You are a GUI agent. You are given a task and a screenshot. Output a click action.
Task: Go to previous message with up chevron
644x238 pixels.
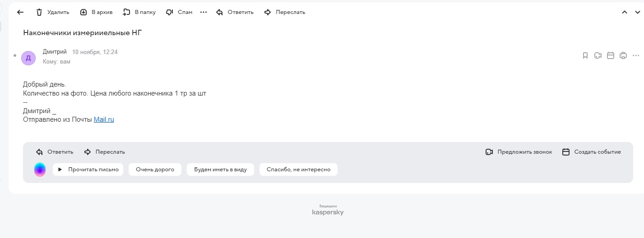pyautogui.click(x=625, y=12)
